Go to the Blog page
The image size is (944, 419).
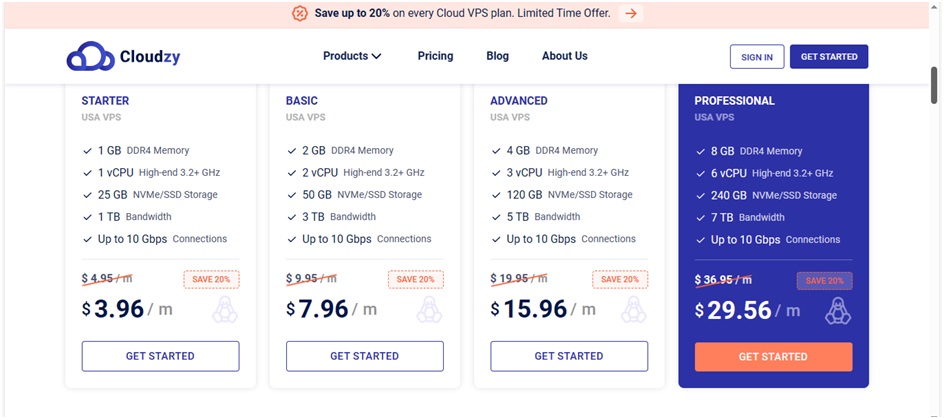[x=497, y=56]
